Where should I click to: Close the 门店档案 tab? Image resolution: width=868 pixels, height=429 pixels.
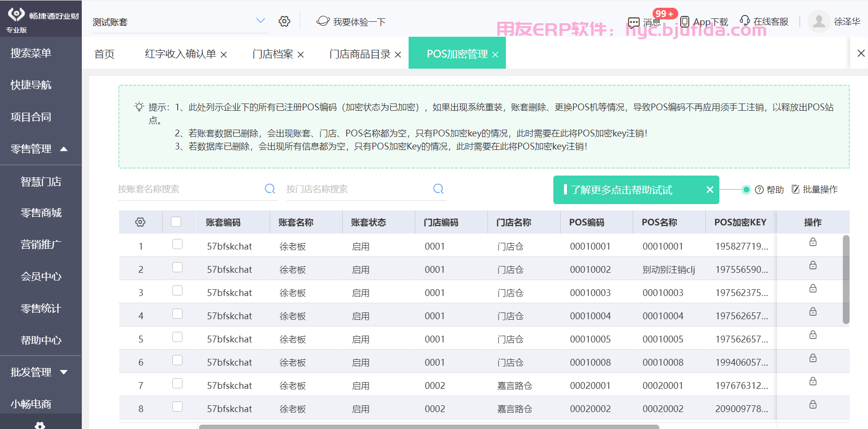coord(301,55)
